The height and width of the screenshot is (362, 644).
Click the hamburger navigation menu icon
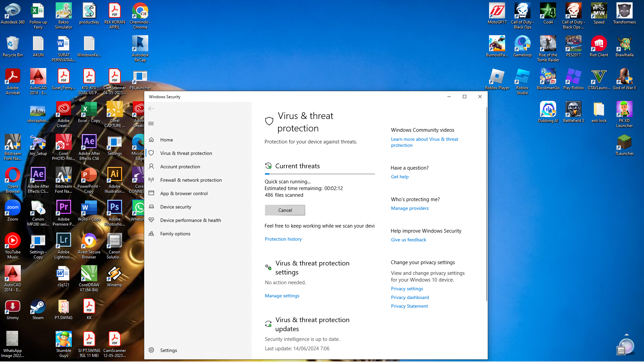click(151, 124)
